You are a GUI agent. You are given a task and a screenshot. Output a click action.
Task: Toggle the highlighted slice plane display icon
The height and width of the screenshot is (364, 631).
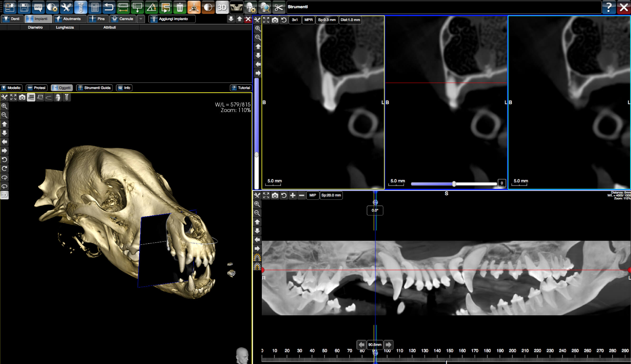[x=31, y=98]
